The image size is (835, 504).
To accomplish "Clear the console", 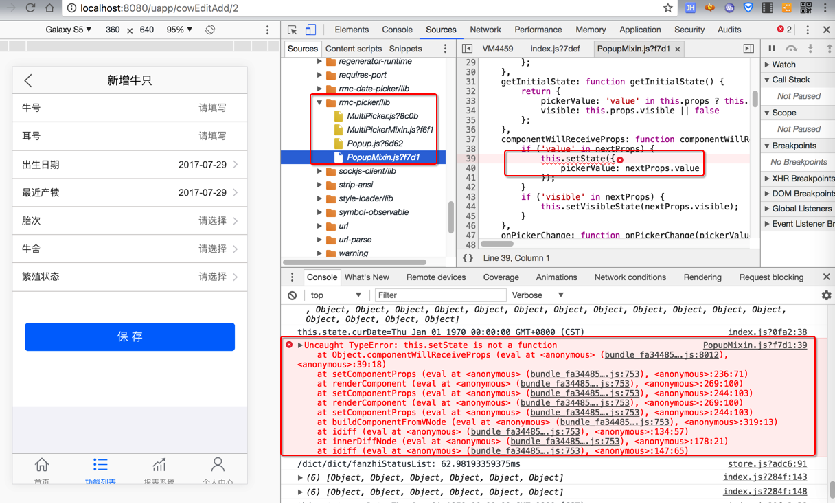I will point(293,295).
